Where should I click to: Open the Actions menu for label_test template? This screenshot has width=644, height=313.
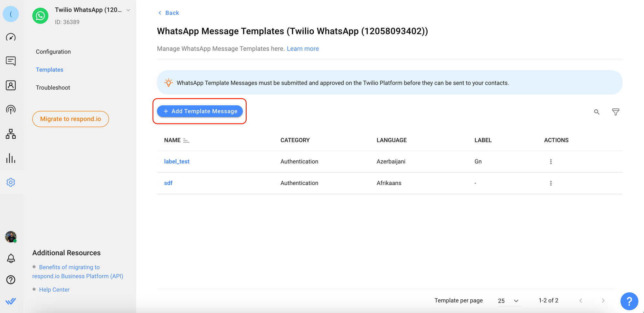tap(551, 161)
